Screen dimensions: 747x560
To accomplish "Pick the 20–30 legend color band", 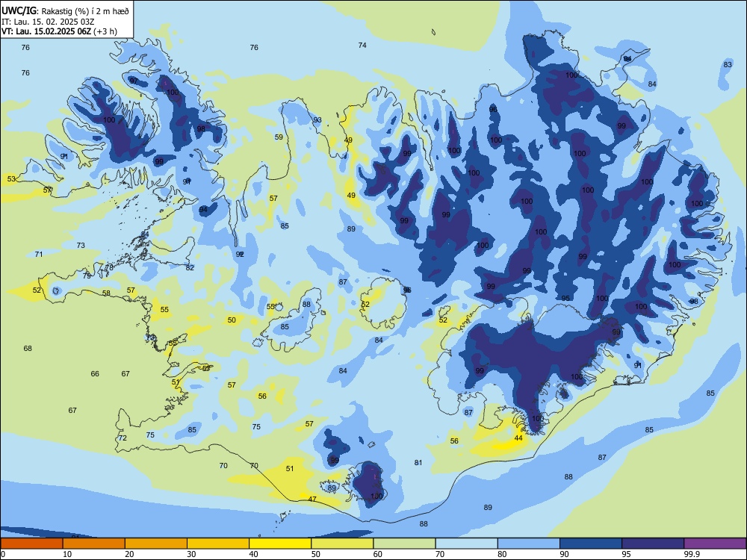I will click(156, 544).
